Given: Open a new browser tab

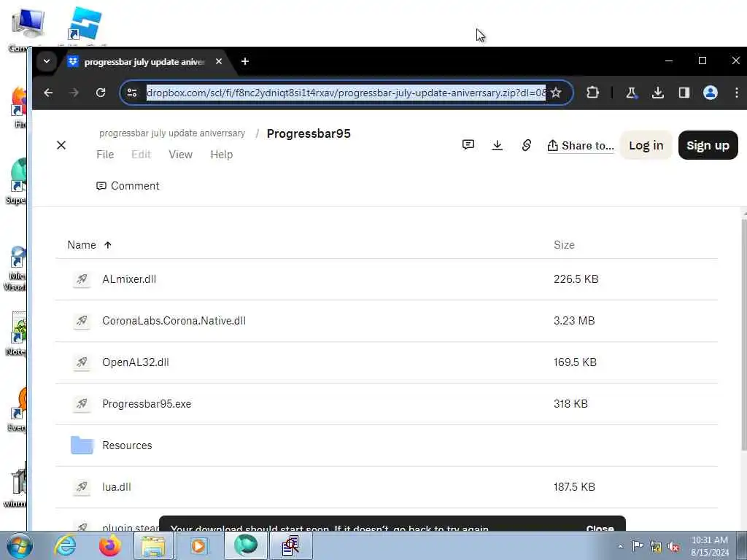Looking at the screenshot, I should click(245, 61).
